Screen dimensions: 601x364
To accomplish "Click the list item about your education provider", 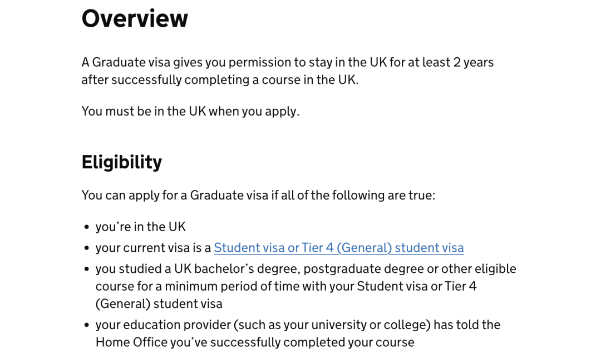I will point(298,333).
